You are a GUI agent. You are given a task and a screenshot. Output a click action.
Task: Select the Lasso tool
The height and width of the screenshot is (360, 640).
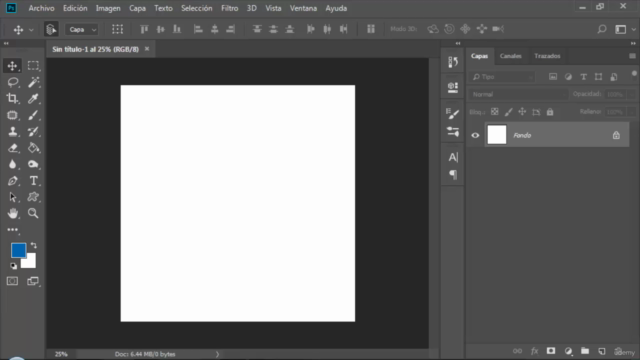(12, 82)
